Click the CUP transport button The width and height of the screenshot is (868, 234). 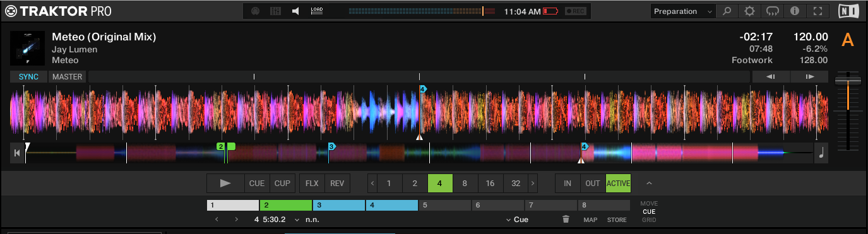(x=282, y=184)
